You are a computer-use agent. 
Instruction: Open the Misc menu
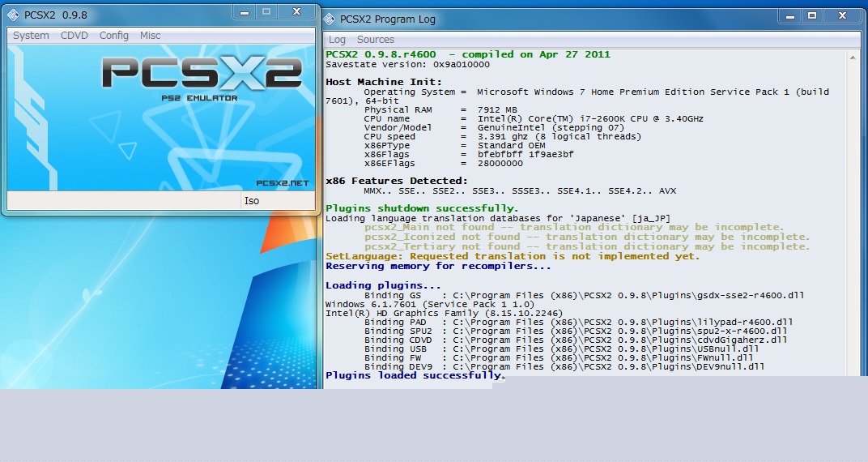[x=150, y=36]
